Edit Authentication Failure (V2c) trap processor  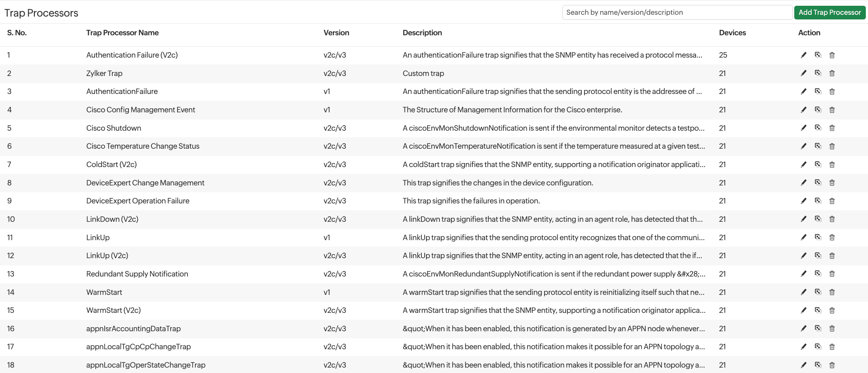[x=804, y=55]
